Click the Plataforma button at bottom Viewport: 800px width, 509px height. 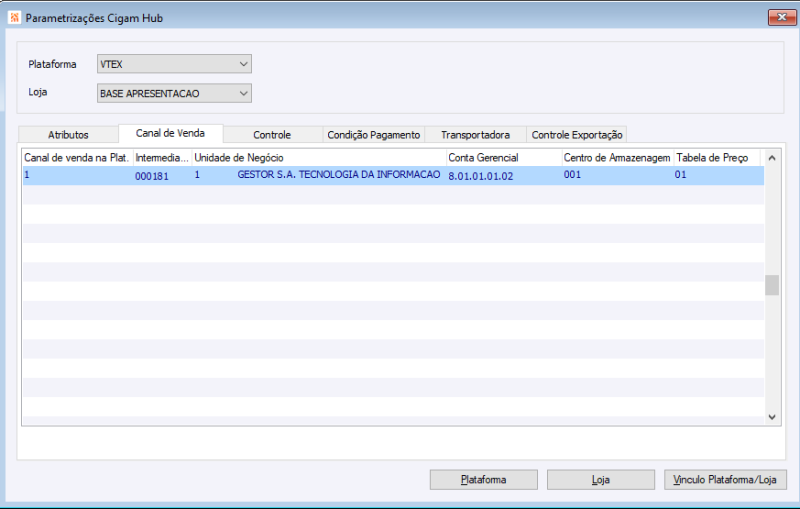point(484,479)
